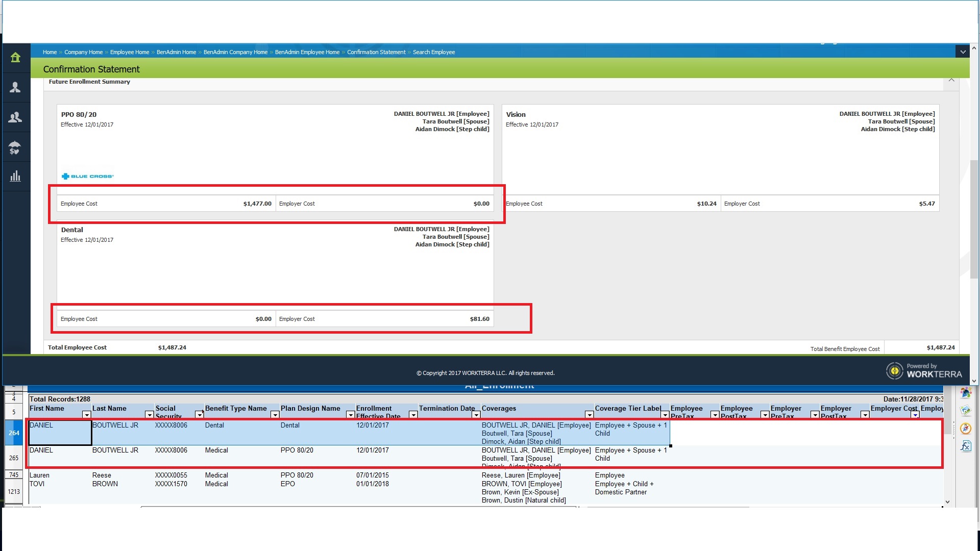Open the Plan Design Name filter dropdown
This screenshot has width=980, height=551.
tap(350, 415)
